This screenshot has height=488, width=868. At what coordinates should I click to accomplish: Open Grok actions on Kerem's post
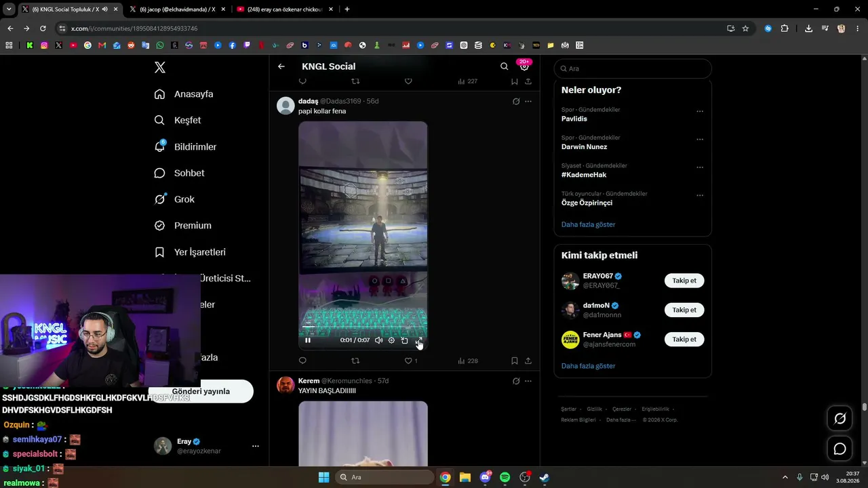516,382
